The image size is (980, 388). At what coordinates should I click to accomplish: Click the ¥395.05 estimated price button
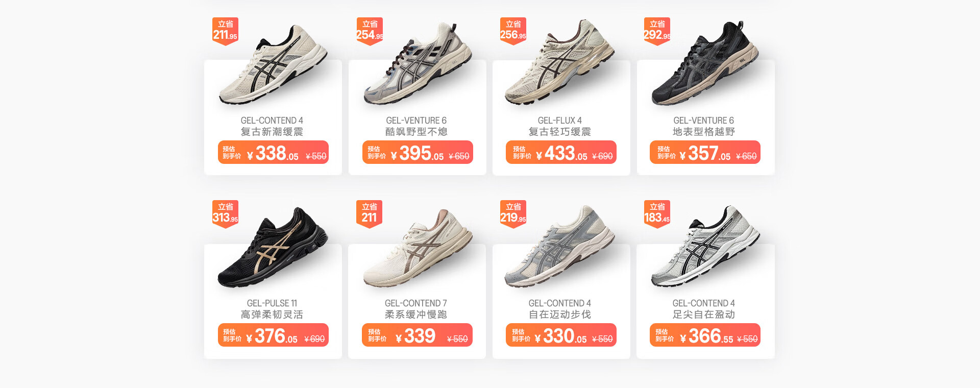coord(418,152)
